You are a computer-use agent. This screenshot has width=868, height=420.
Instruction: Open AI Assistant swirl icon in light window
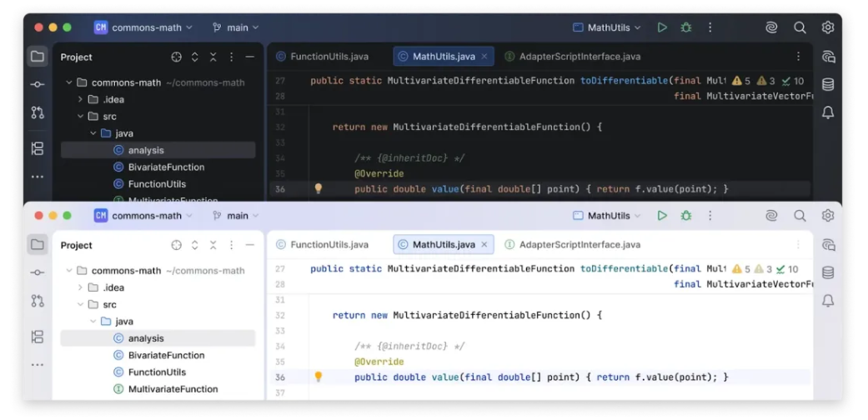click(771, 215)
